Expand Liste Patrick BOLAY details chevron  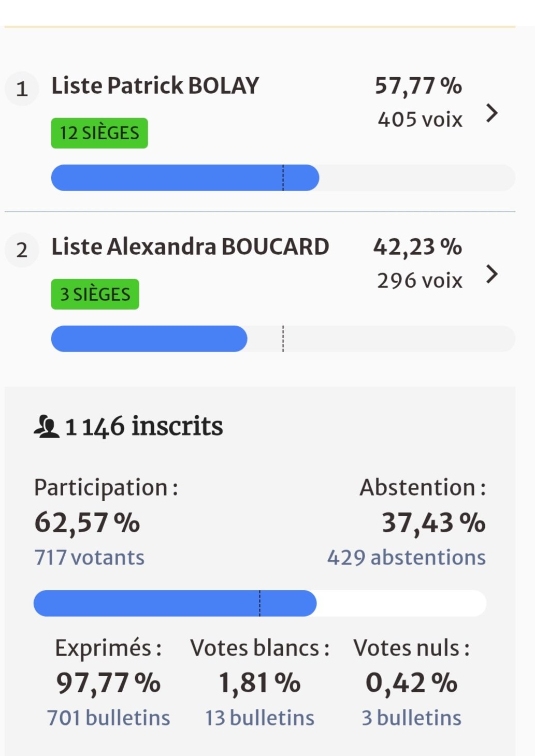point(492,113)
